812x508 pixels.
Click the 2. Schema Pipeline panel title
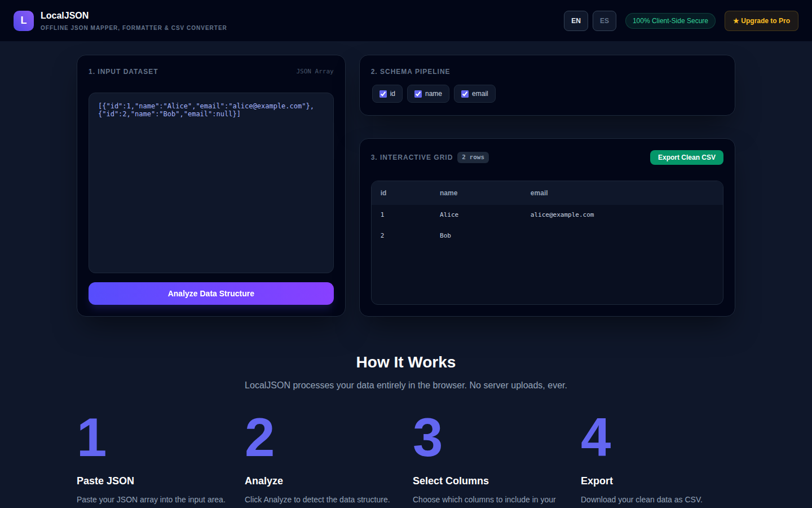[411, 72]
